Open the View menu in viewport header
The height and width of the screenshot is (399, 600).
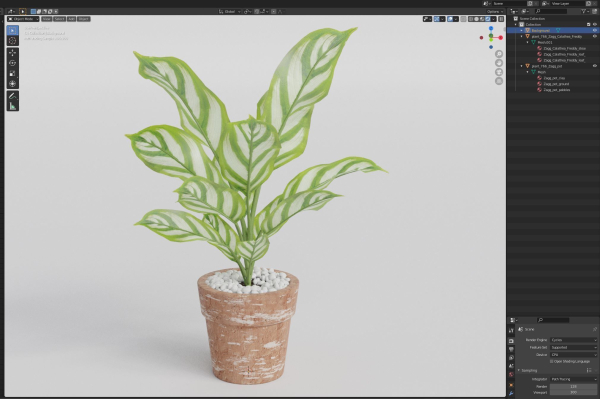coord(47,19)
